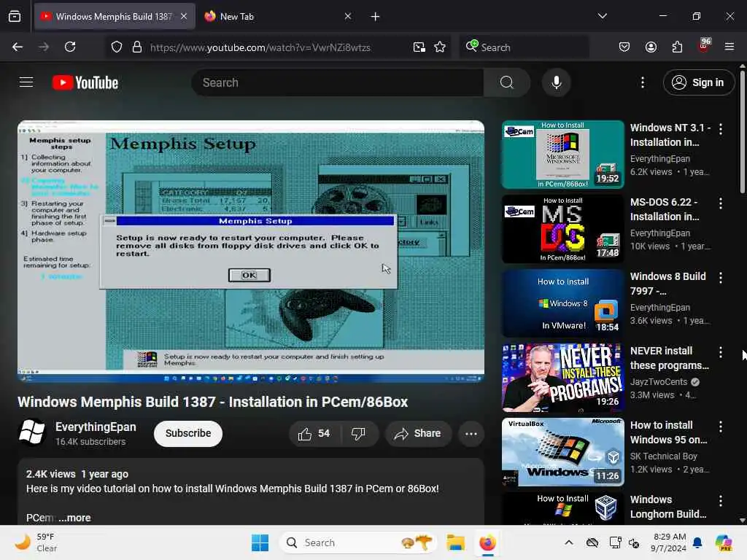Expand video description with ...more
This screenshot has height=560, width=747.
click(x=75, y=518)
